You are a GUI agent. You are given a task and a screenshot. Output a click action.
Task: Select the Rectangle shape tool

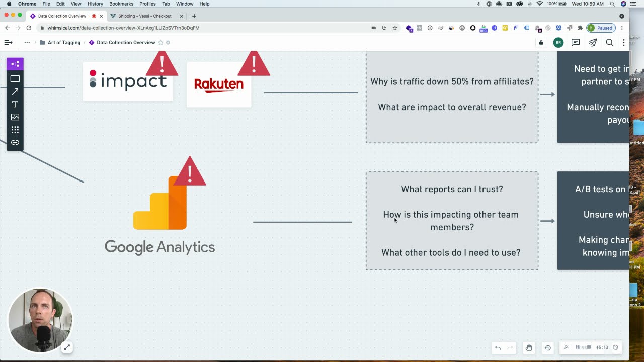[15, 79]
